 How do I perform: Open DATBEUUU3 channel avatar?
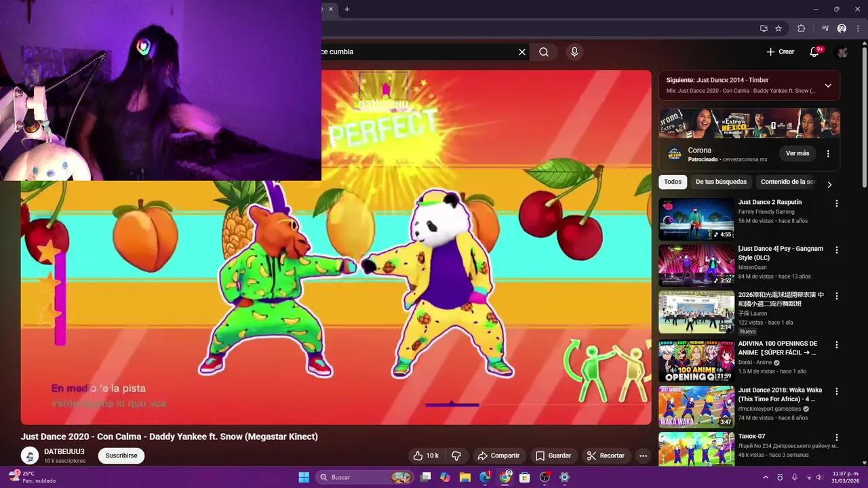30,455
